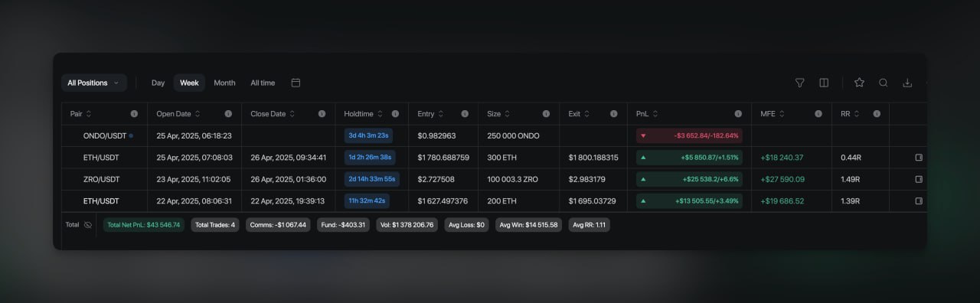Image resolution: width=980 pixels, height=303 pixels.
Task: Click the +$18 240.37 MFE value
Action: [x=782, y=158]
